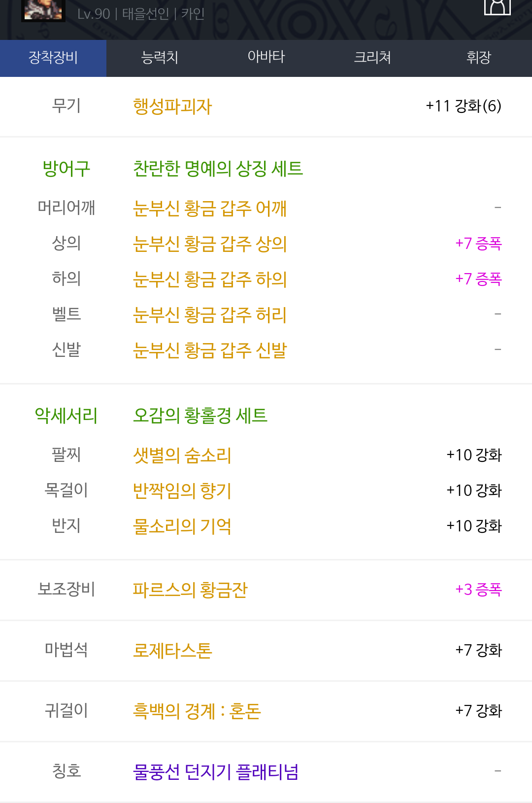Viewport: 532px width, 803px height.
Task: Open weapon item 행성파괴자
Action: tap(172, 106)
